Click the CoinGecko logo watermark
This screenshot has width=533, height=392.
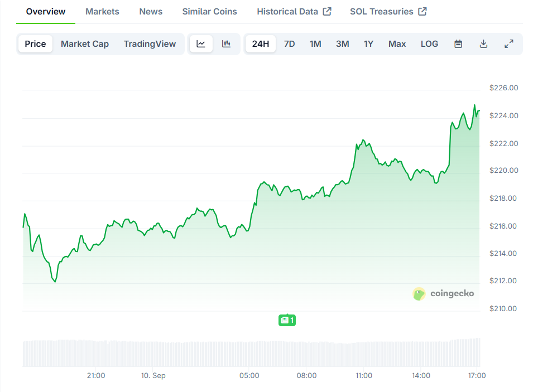click(x=443, y=293)
